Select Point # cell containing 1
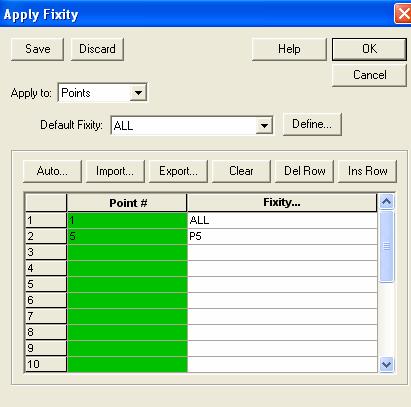 [127, 220]
